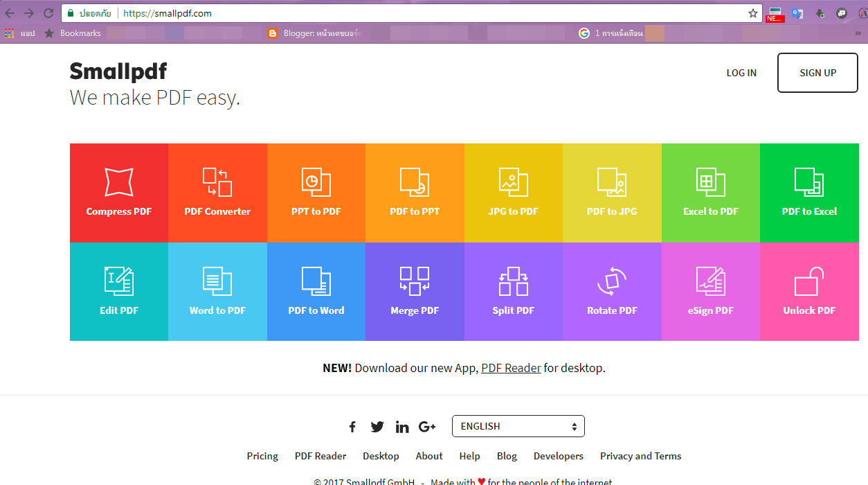868x485 pixels.
Task: Expand the bookmarks bar overflow chevron
Action: tap(859, 33)
